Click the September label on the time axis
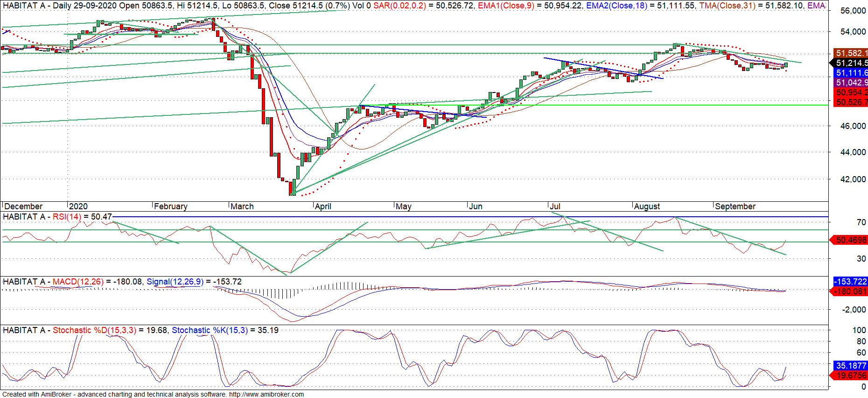The height and width of the screenshot is (398, 868). coord(735,206)
